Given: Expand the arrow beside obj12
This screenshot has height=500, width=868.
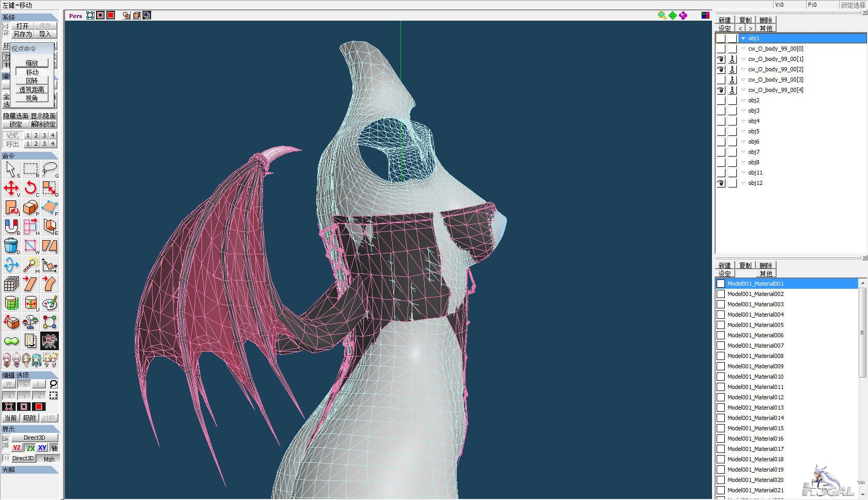Looking at the screenshot, I should click(743, 183).
